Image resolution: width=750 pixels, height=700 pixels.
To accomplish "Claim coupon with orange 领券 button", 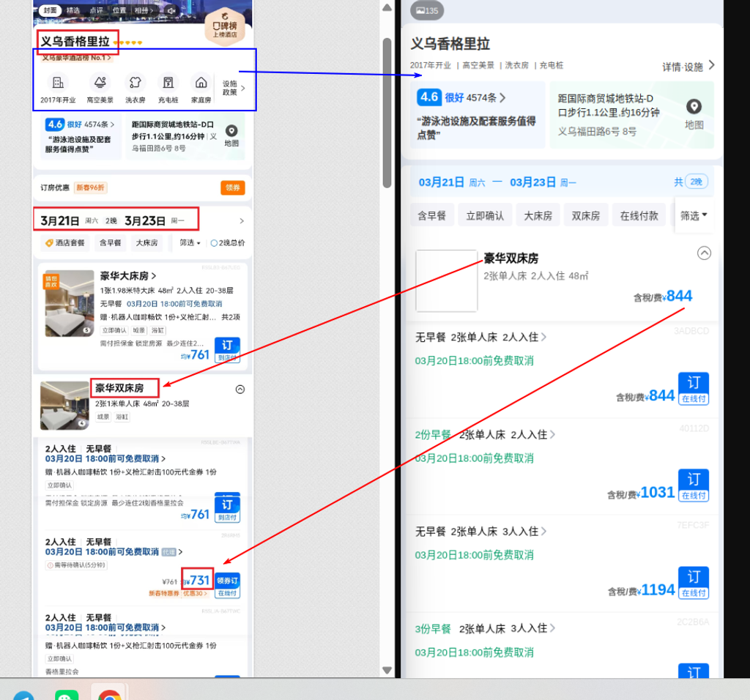I will click(x=233, y=187).
